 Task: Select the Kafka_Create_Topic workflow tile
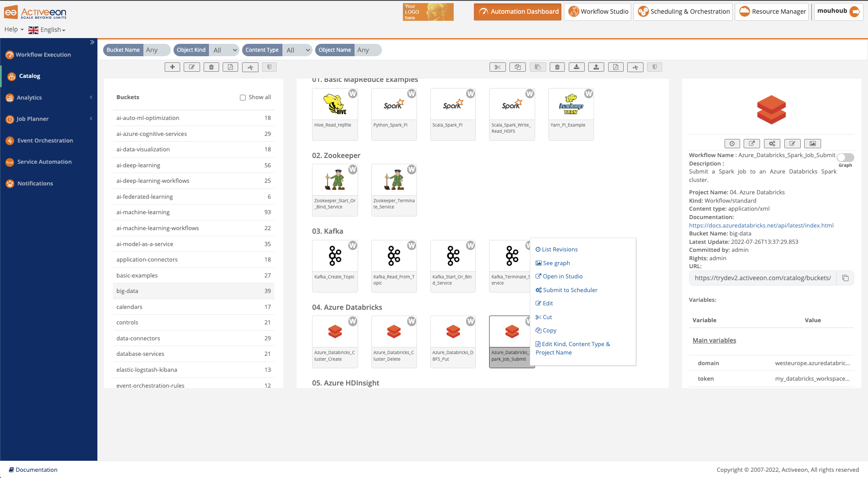335,266
